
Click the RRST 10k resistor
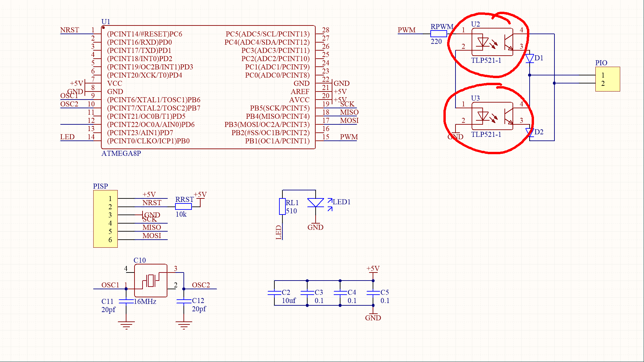[183, 206]
